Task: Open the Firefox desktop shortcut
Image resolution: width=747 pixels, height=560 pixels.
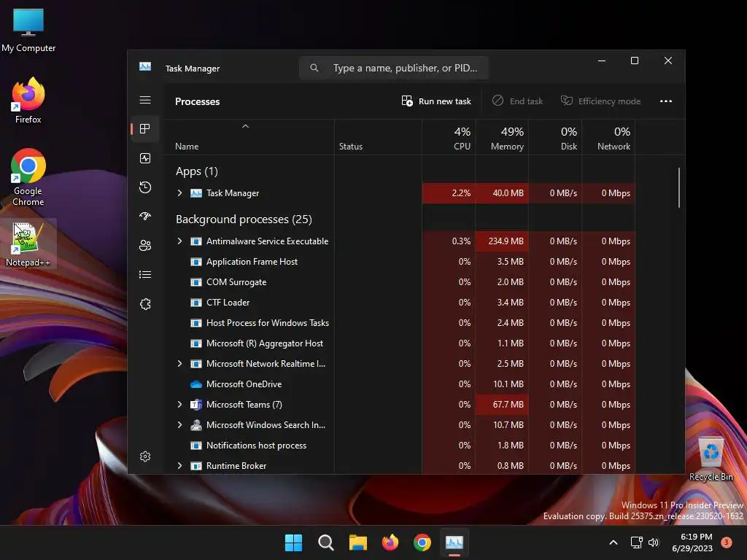Action: coord(28,101)
